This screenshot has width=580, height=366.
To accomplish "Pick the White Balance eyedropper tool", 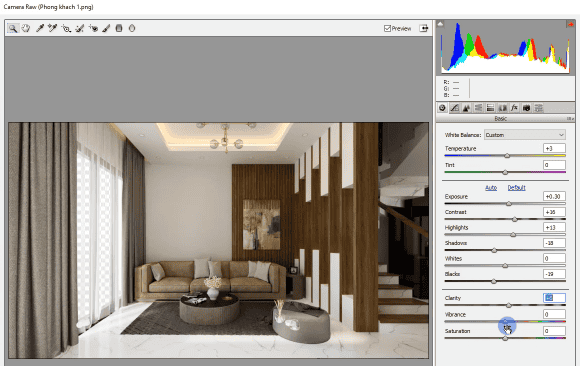I will (40, 28).
